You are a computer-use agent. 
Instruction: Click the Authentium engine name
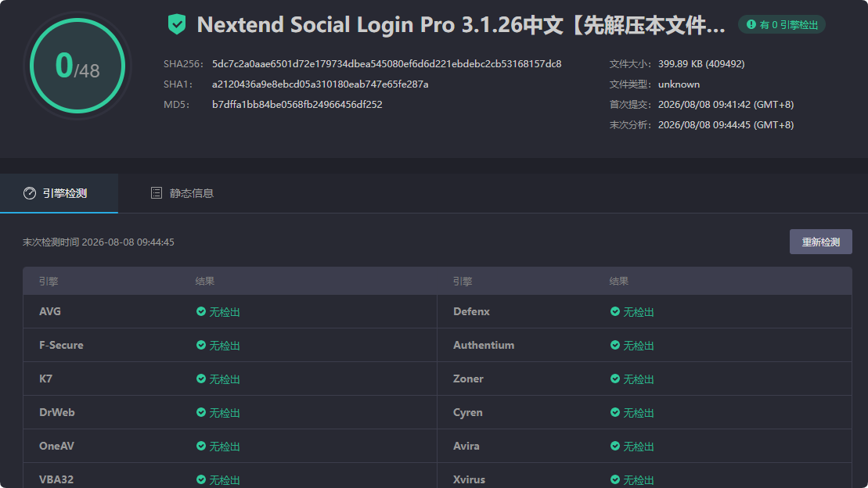483,345
